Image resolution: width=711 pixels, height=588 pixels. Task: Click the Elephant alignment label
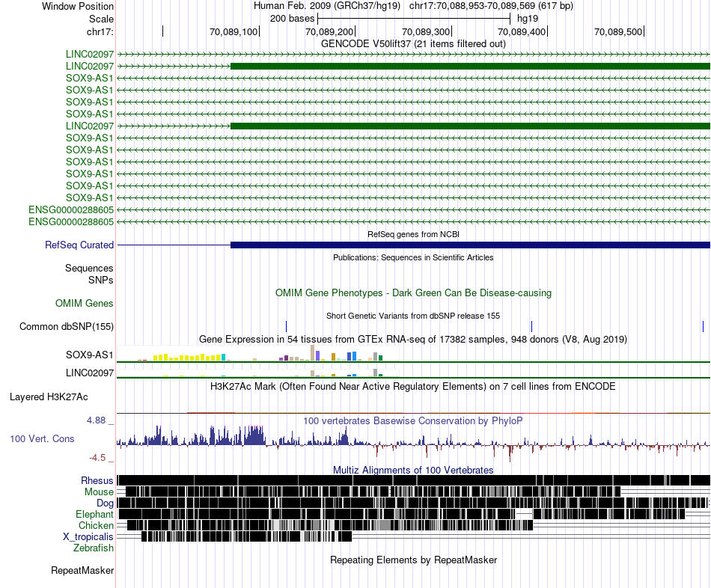click(95, 514)
